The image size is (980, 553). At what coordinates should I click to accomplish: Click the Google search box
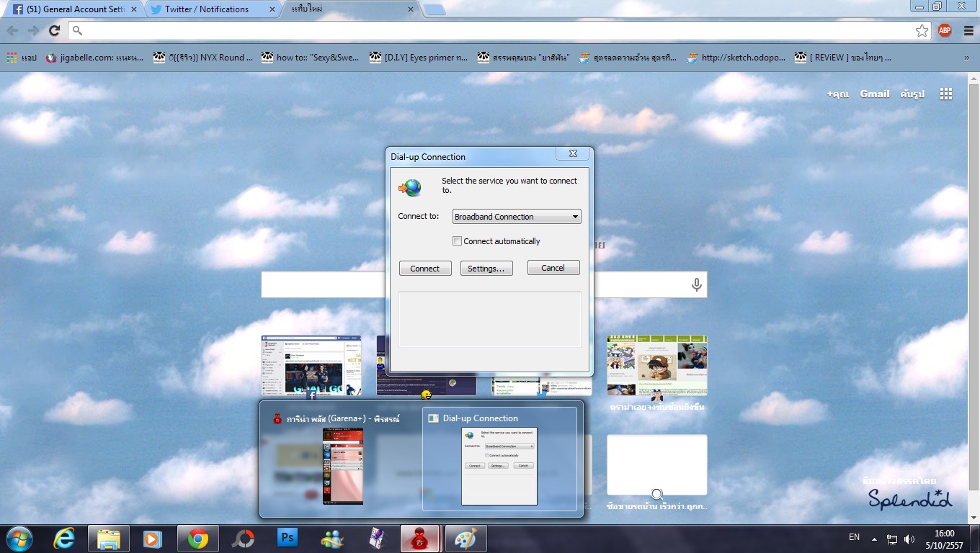(484, 284)
